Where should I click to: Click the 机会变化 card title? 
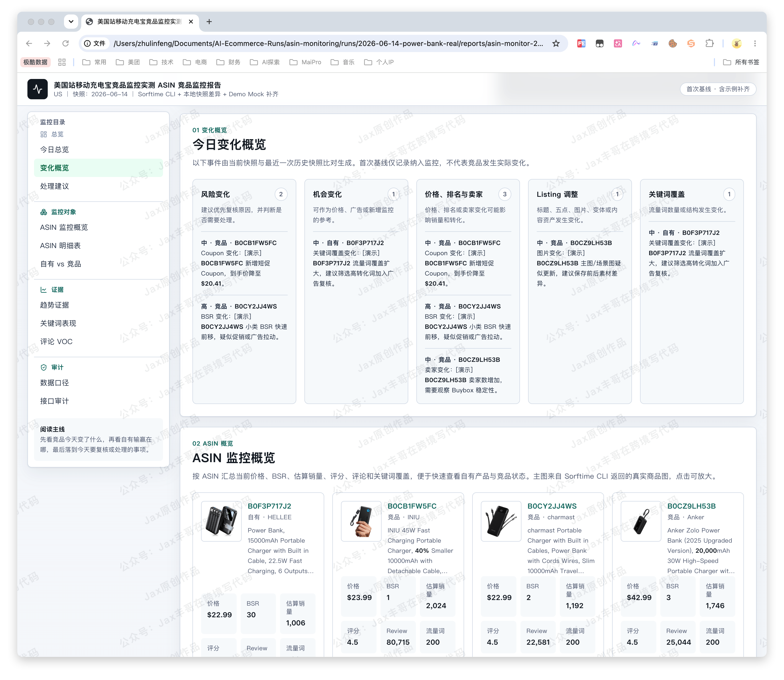(x=328, y=194)
